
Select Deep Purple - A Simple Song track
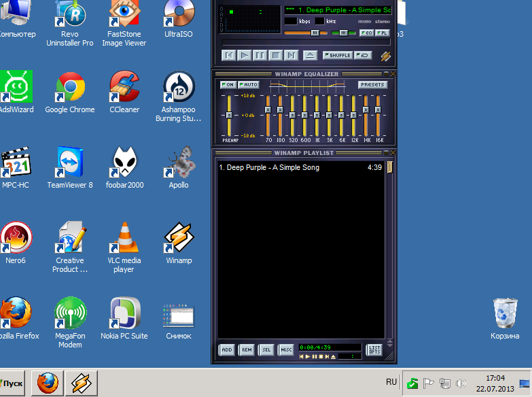(300, 167)
